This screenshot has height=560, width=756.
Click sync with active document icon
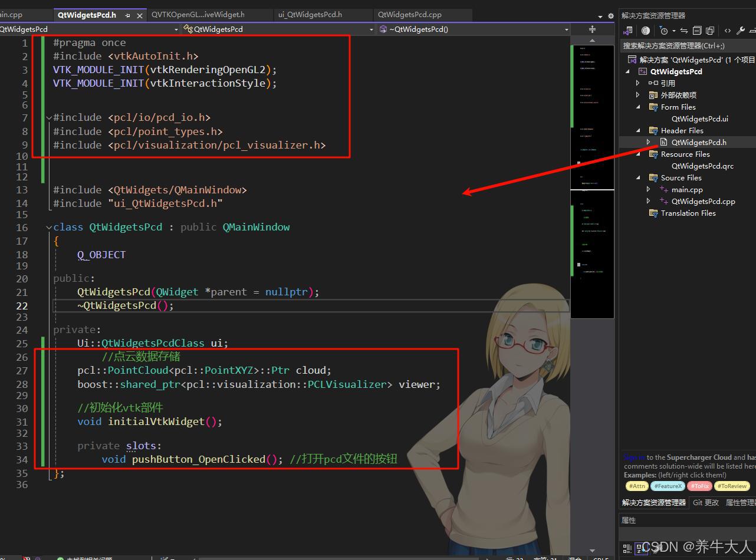pyautogui.click(x=684, y=31)
